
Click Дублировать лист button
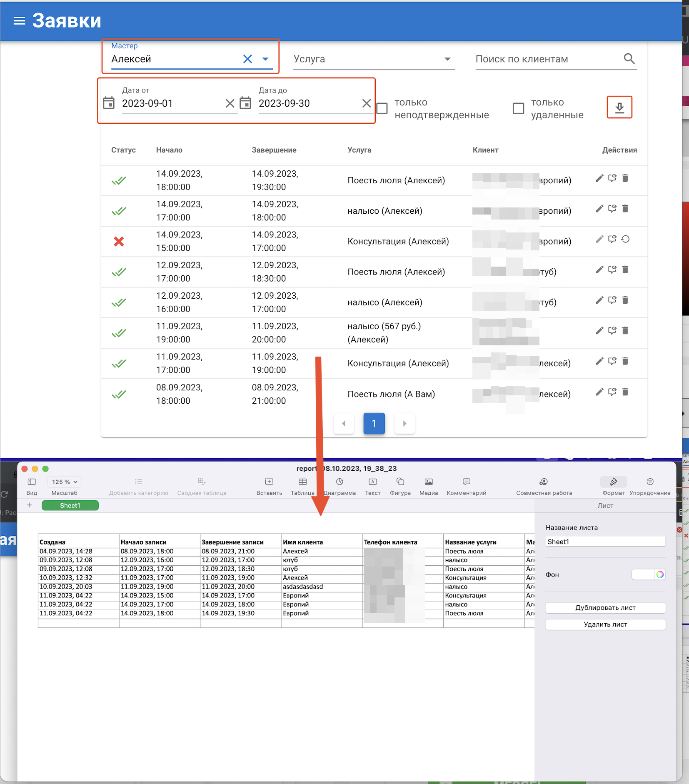tap(605, 607)
